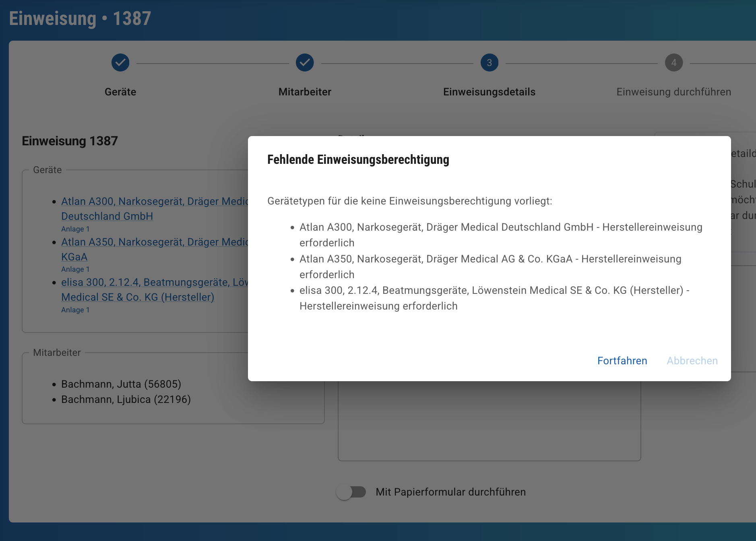Select step 3 circle icon
The width and height of the screenshot is (756, 541).
click(489, 62)
